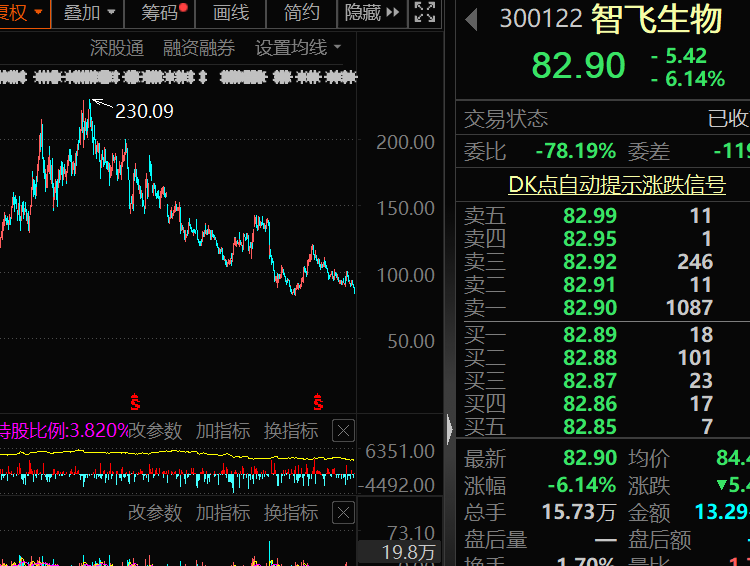
Task: Click the 深股通 label
Action: (116, 48)
